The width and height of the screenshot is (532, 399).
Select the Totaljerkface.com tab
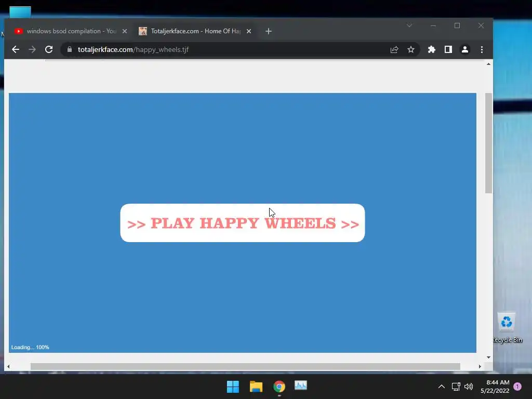(x=195, y=31)
